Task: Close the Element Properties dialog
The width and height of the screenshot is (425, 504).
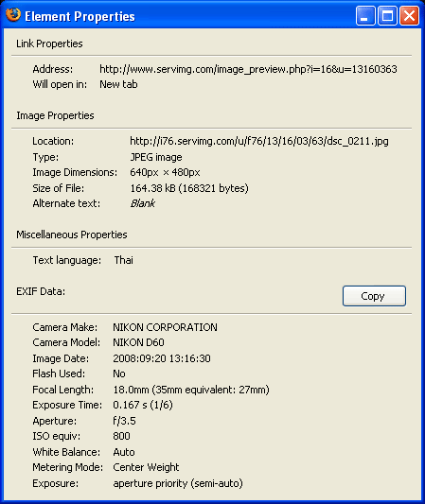Action: pos(409,15)
